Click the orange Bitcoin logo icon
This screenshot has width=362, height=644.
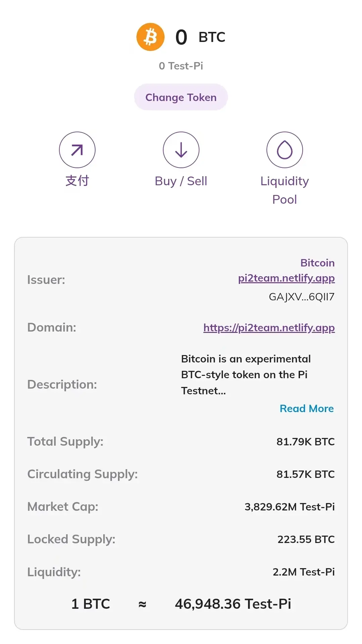tap(150, 37)
